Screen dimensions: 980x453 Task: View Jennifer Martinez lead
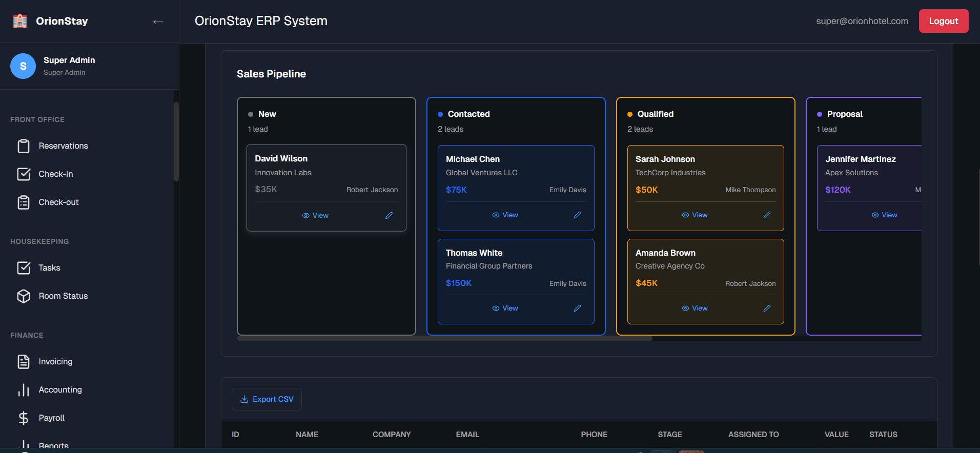[884, 215]
